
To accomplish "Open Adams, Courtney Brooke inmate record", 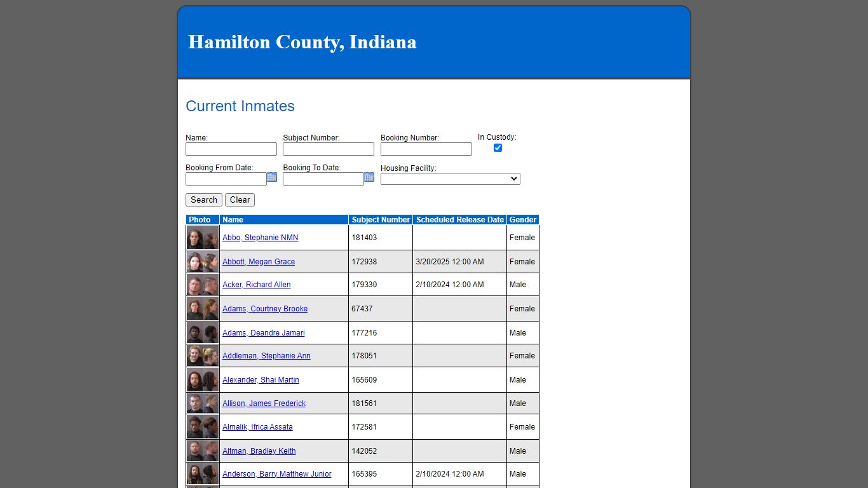I will (x=265, y=309).
